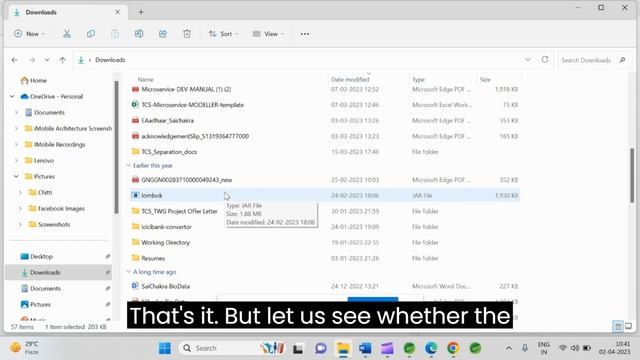Select the Downloads tab

[x=67, y=12]
